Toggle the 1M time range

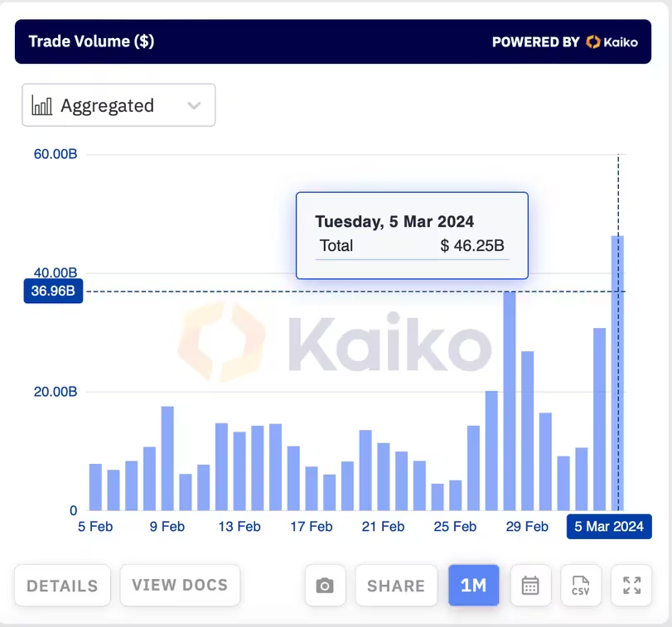click(x=474, y=585)
